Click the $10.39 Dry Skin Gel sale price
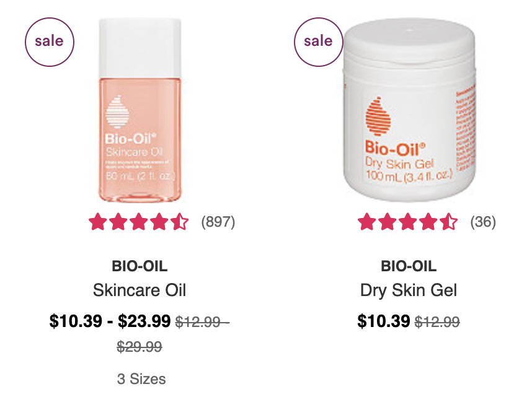Viewport: 532px width, 410px height. point(383,321)
